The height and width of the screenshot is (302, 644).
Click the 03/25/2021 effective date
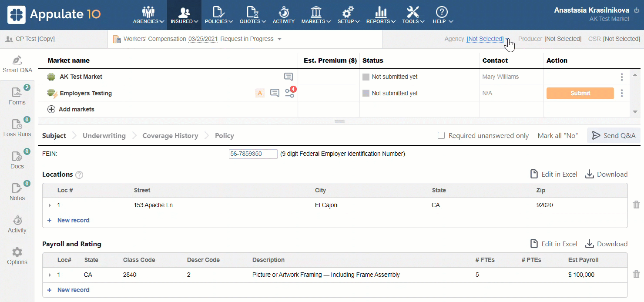click(x=203, y=39)
